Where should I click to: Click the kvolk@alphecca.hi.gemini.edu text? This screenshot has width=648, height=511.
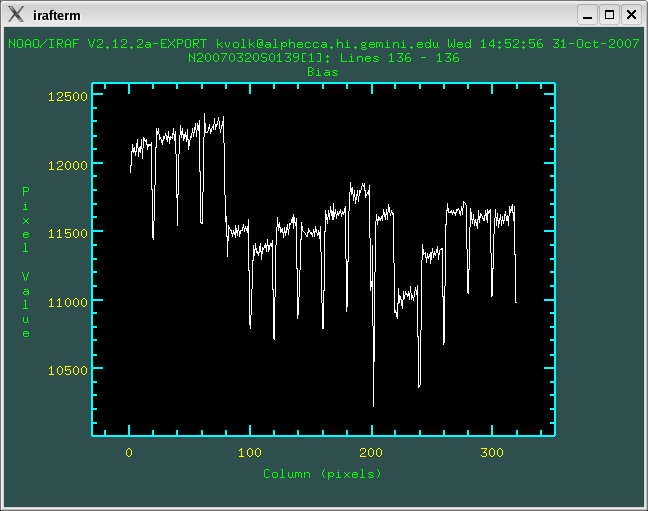pos(327,44)
